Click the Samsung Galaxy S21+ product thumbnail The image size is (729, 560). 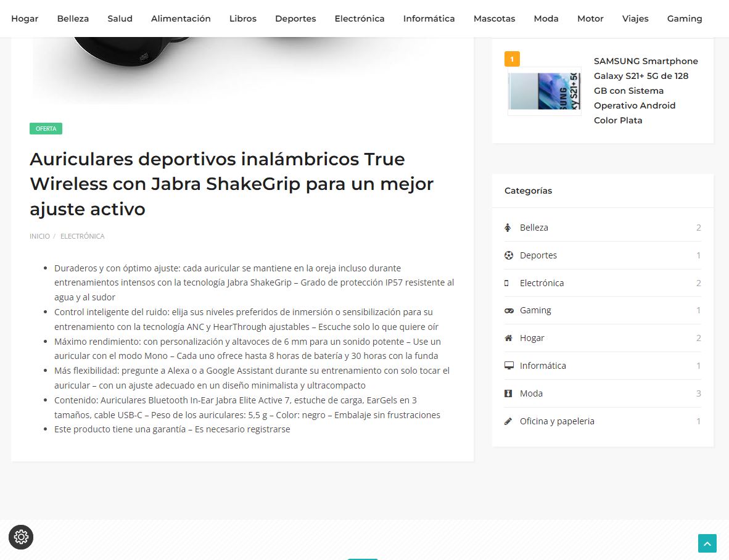point(545,91)
